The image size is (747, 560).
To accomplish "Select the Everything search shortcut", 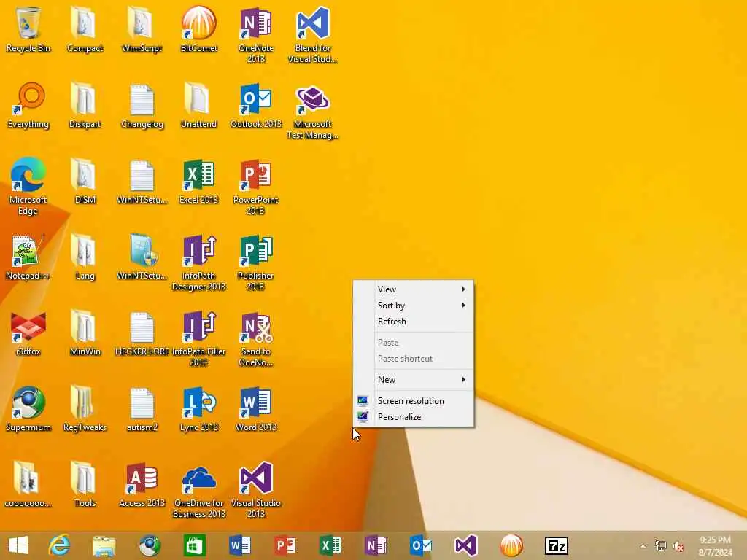I will (x=28, y=106).
